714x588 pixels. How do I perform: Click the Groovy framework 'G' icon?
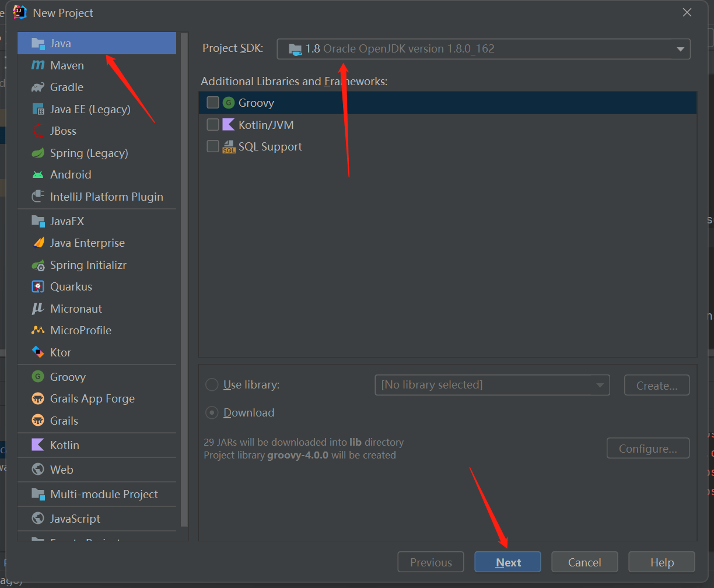pyautogui.click(x=228, y=103)
